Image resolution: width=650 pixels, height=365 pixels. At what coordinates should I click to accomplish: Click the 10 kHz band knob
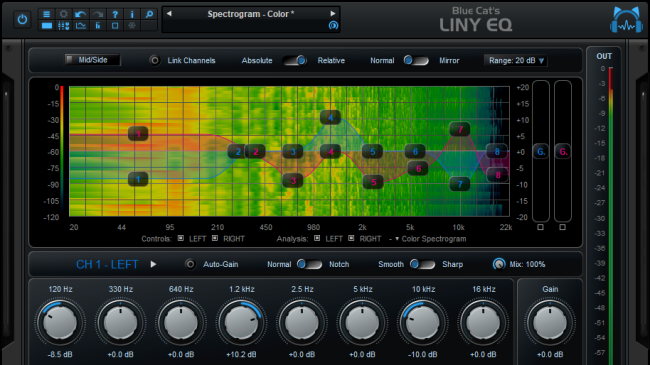[423, 323]
